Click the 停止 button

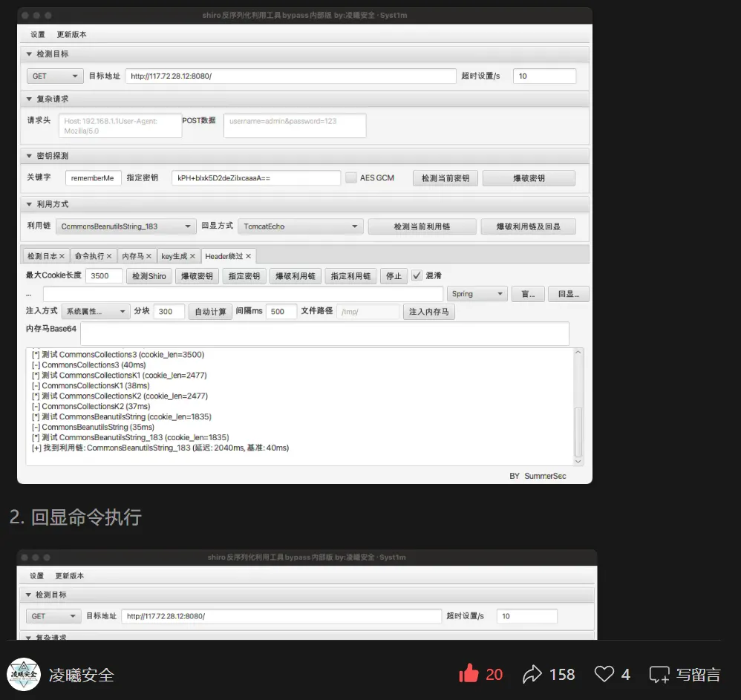tap(394, 276)
